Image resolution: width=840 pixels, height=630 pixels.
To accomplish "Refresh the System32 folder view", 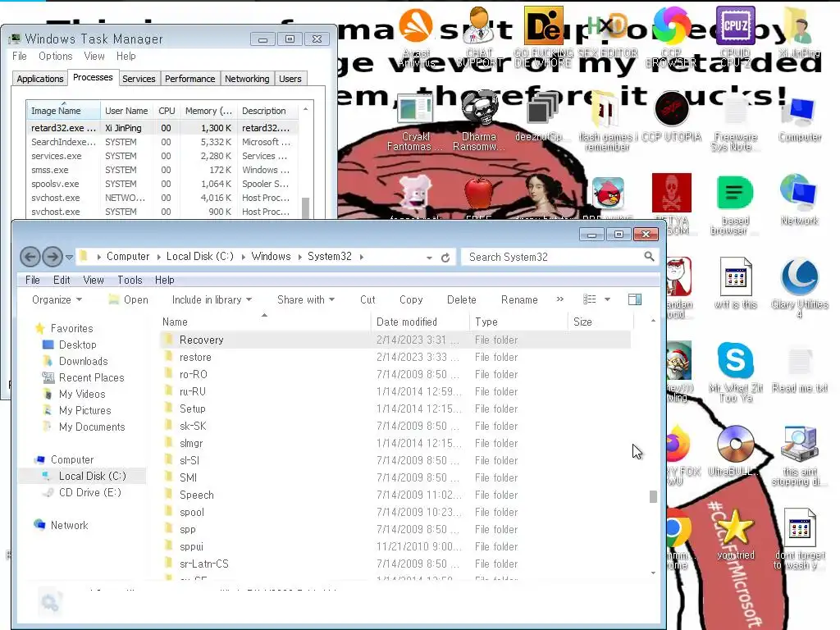I will pos(445,258).
